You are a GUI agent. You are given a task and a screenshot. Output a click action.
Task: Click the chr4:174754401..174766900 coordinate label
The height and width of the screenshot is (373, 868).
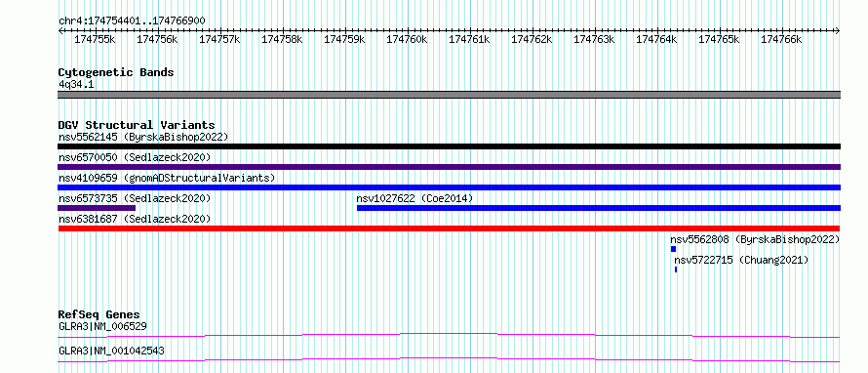tap(132, 21)
